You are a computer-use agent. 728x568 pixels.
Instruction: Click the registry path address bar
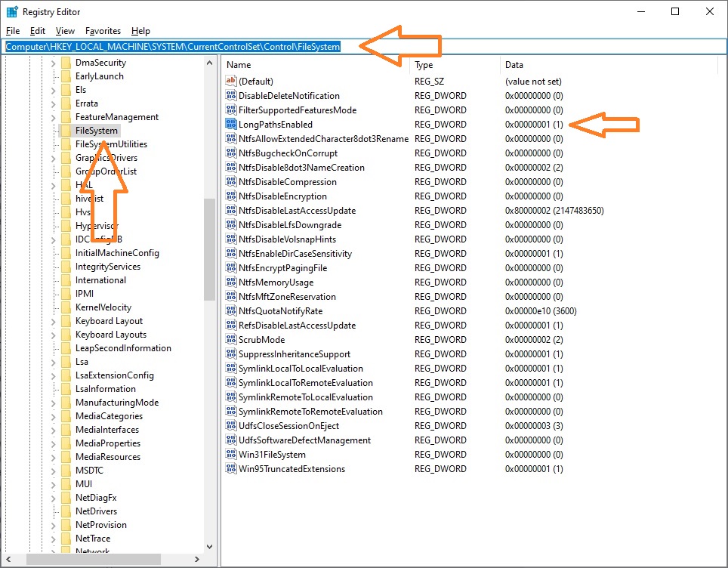click(363, 46)
